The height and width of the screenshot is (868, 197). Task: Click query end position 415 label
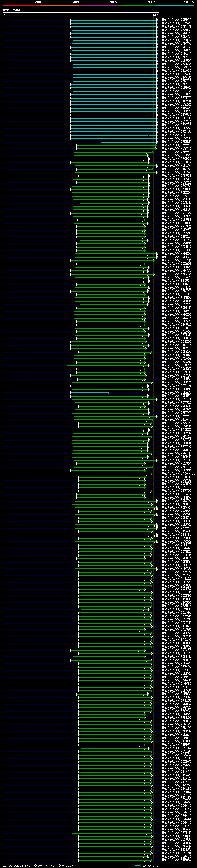[x=155, y=15]
